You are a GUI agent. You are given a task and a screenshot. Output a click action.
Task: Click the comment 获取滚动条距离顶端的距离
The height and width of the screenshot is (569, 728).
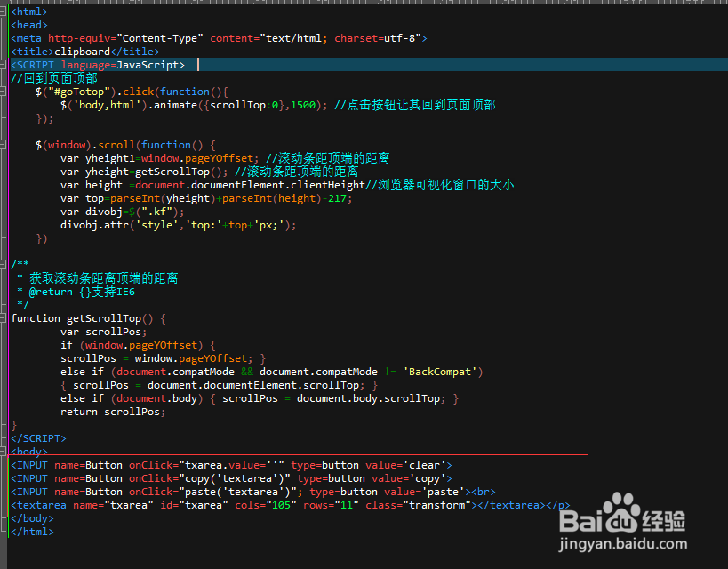click(103, 278)
